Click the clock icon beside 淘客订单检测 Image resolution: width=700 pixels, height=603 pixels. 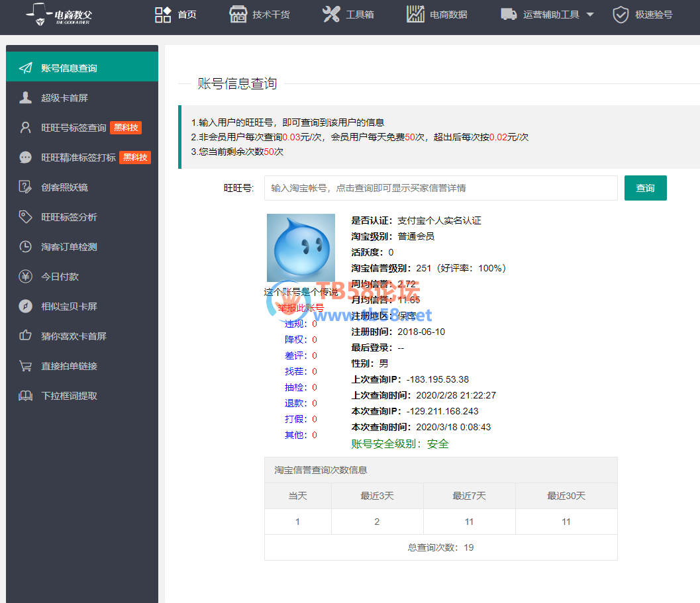(x=25, y=247)
